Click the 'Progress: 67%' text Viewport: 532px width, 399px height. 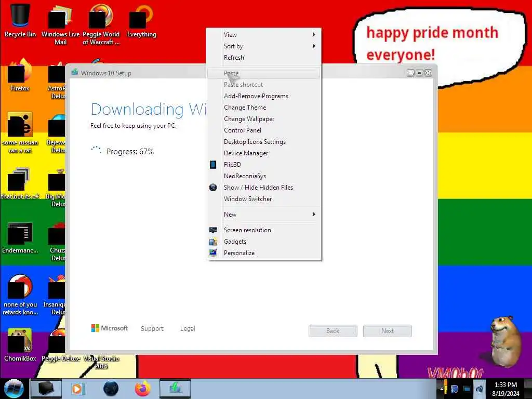(x=130, y=151)
